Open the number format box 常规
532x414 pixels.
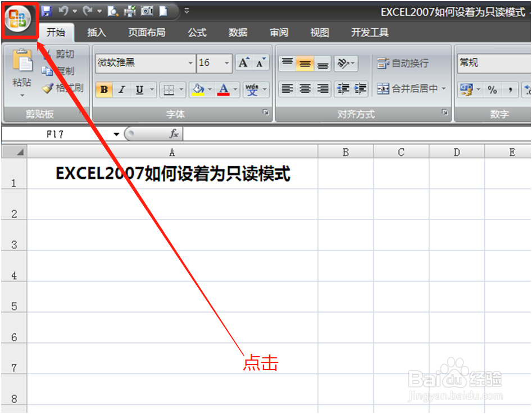pos(494,63)
